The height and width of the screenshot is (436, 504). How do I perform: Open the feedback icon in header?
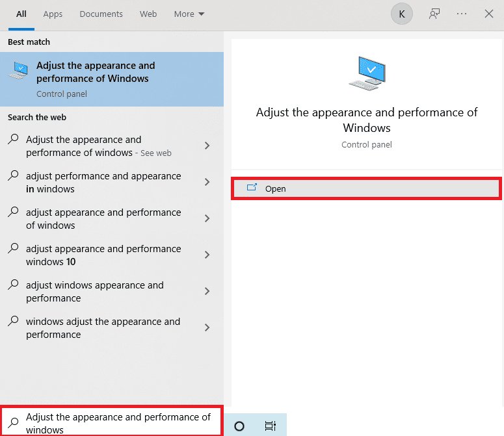tap(434, 14)
